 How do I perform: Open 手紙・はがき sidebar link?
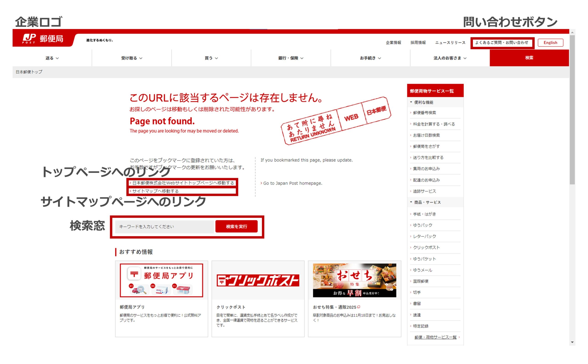tap(424, 214)
